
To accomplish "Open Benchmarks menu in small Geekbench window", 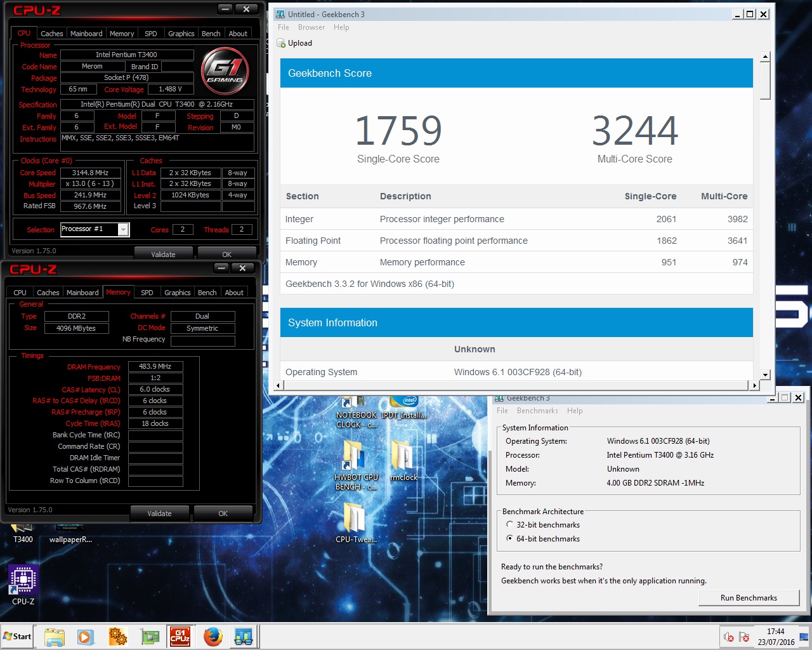I will (537, 411).
